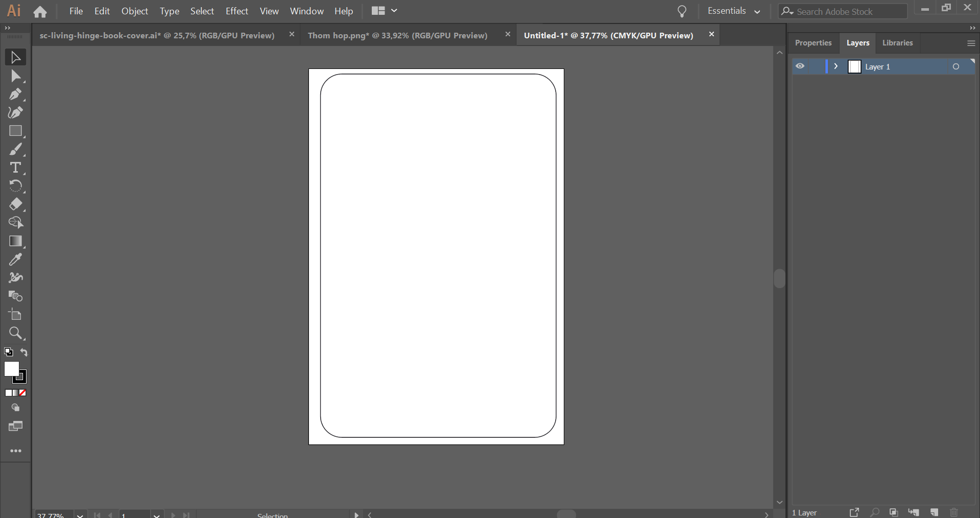Close the Thom hop.png document tab
This screenshot has height=518, width=980.
coord(508,34)
